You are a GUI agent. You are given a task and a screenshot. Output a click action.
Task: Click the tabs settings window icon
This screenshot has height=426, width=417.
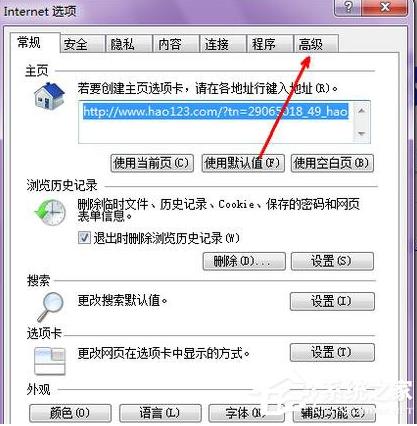coord(50,361)
